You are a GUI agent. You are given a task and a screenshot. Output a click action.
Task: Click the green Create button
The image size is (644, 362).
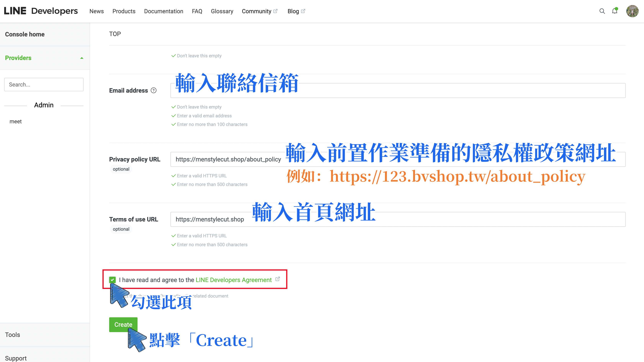[x=123, y=324]
